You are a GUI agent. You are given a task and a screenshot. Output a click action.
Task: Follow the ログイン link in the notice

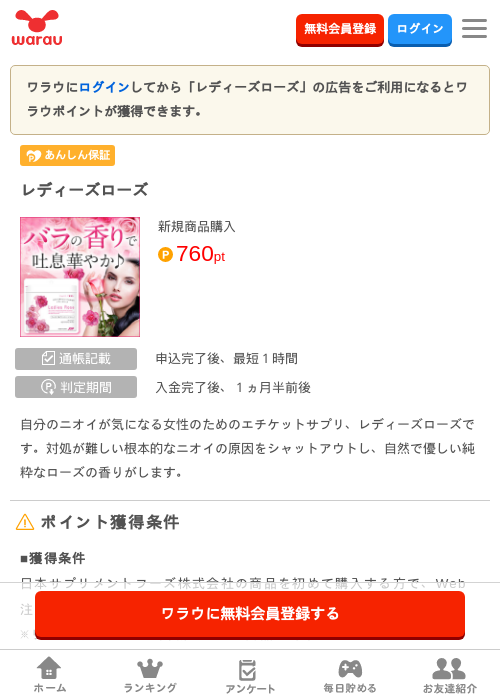[x=104, y=87]
